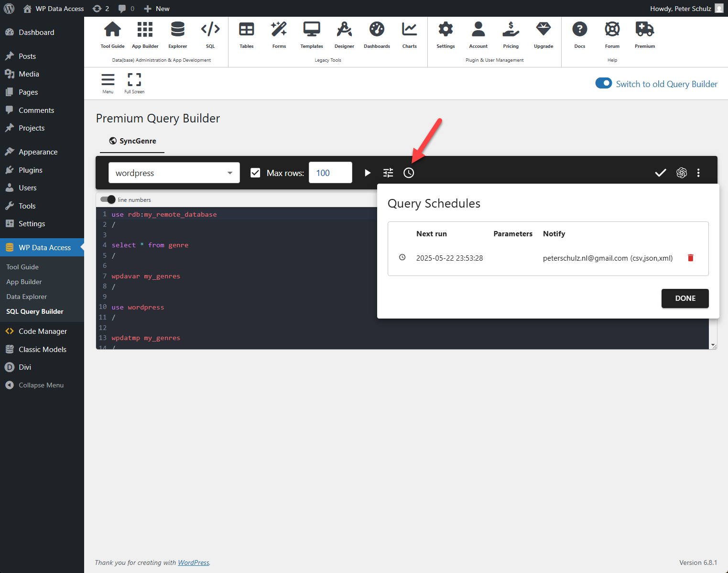Open the Designer tool icon
This screenshot has height=573, width=728.
344,30
